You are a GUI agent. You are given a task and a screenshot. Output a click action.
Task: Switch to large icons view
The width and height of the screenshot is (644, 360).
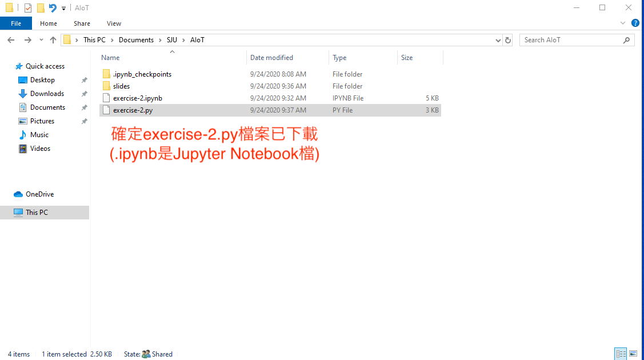pos(633,354)
